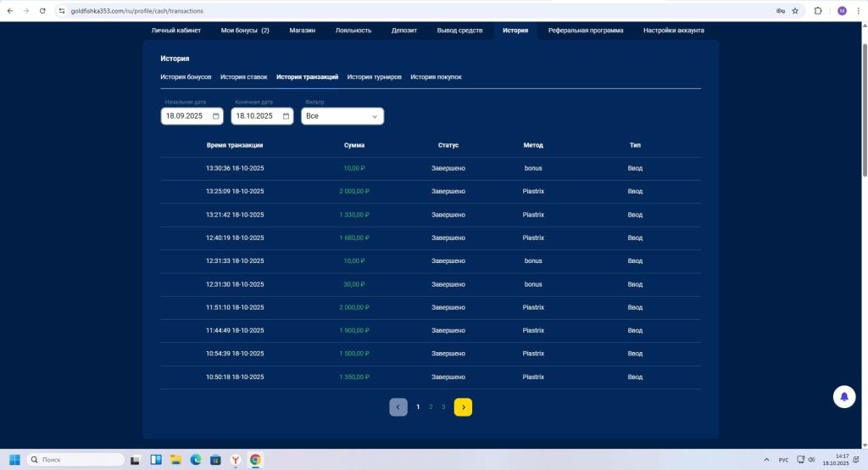The width and height of the screenshot is (868, 470).
Task: Switch to История покупок tab
Action: tap(436, 77)
